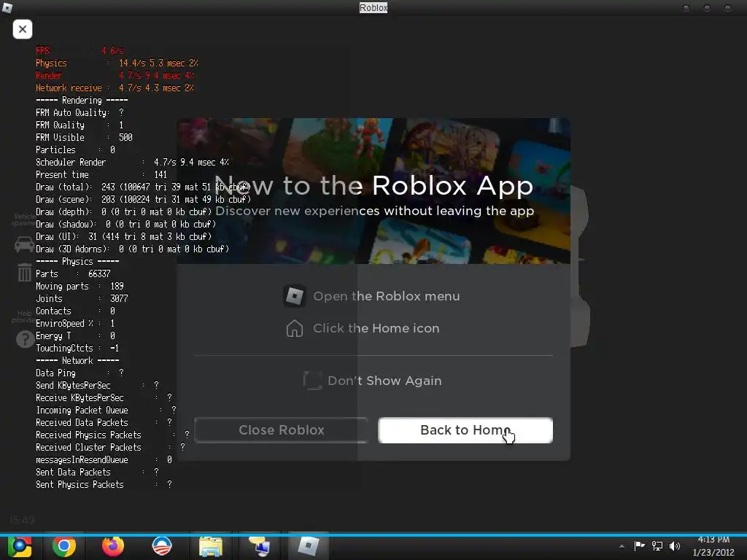This screenshot has width=747, height=560.
Task: Click the Back to Home button
Action: (x=465, y=430)
